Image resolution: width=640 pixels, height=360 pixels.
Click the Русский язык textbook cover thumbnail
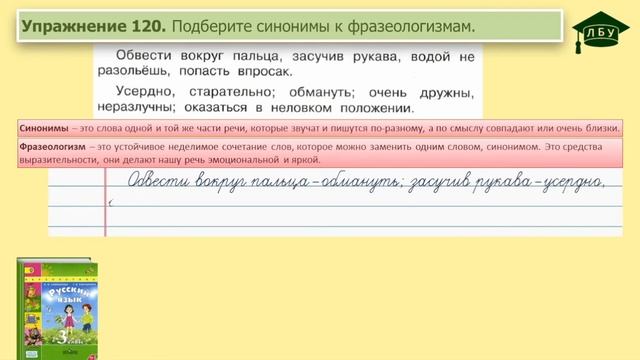(x=57, y=309)
